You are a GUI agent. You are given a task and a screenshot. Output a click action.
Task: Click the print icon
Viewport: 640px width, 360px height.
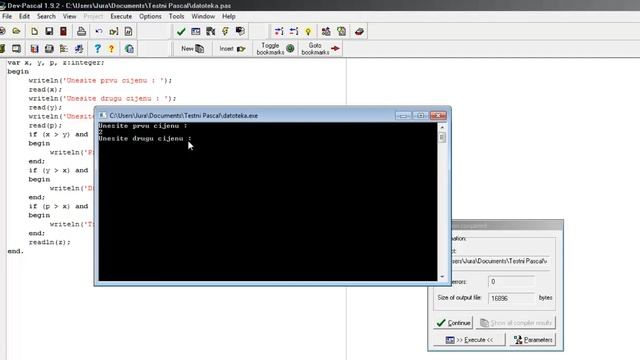pos(82,31)
